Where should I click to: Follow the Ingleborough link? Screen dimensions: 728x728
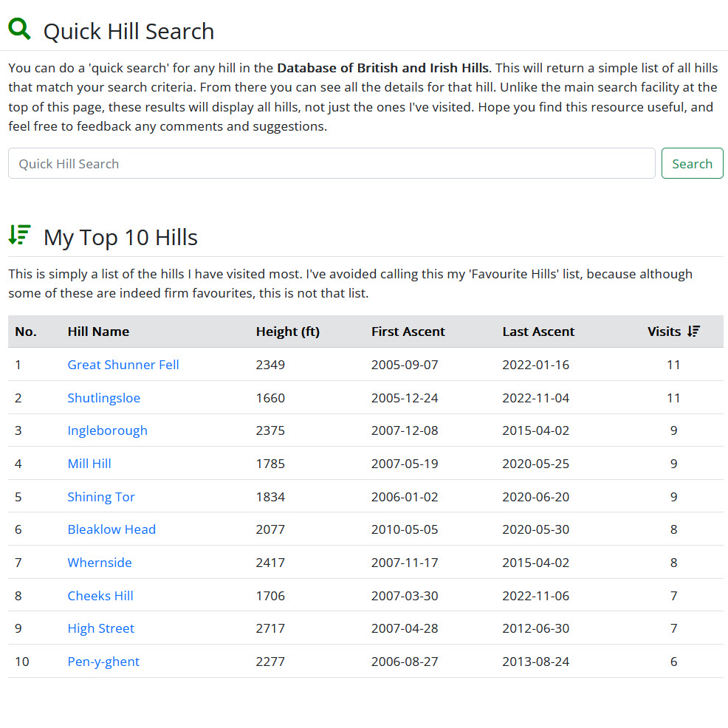point(107,430)
